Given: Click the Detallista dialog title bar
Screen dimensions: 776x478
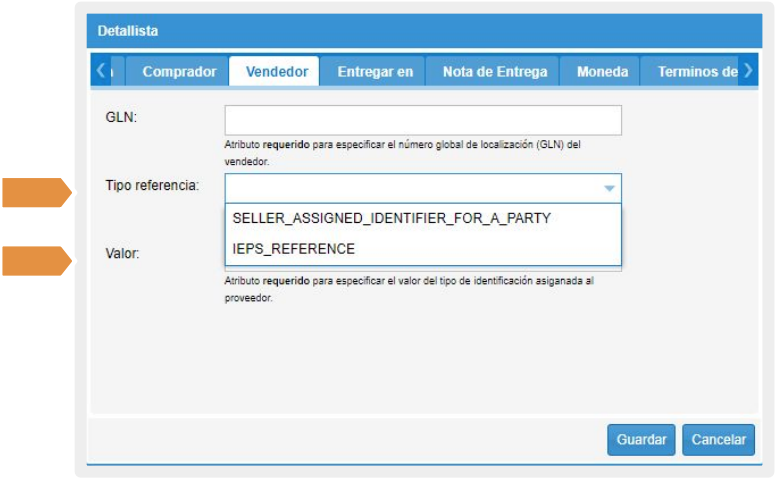Looking at the screenshot, I should pyautogui.click(x=420, y=31).
